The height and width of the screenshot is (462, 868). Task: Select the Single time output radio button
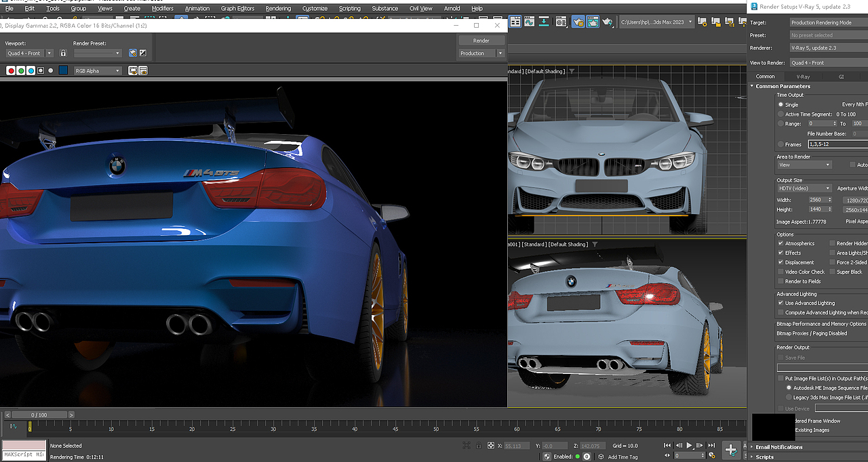[x=780, y=104]
